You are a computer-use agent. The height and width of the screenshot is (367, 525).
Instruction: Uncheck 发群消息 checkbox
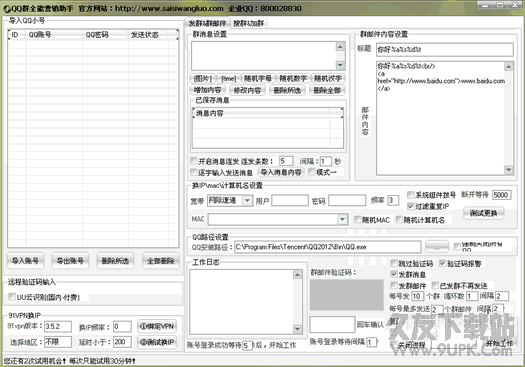394,274
